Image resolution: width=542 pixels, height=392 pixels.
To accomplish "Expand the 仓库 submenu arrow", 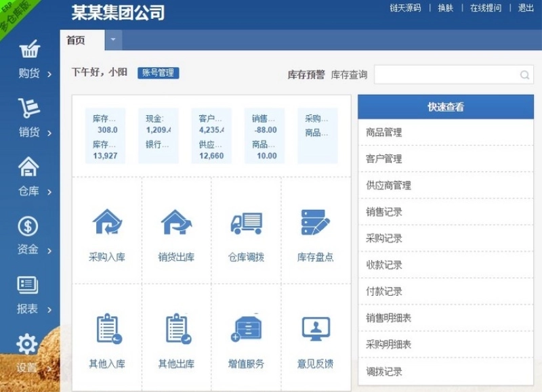I will [x=49, y=192].
